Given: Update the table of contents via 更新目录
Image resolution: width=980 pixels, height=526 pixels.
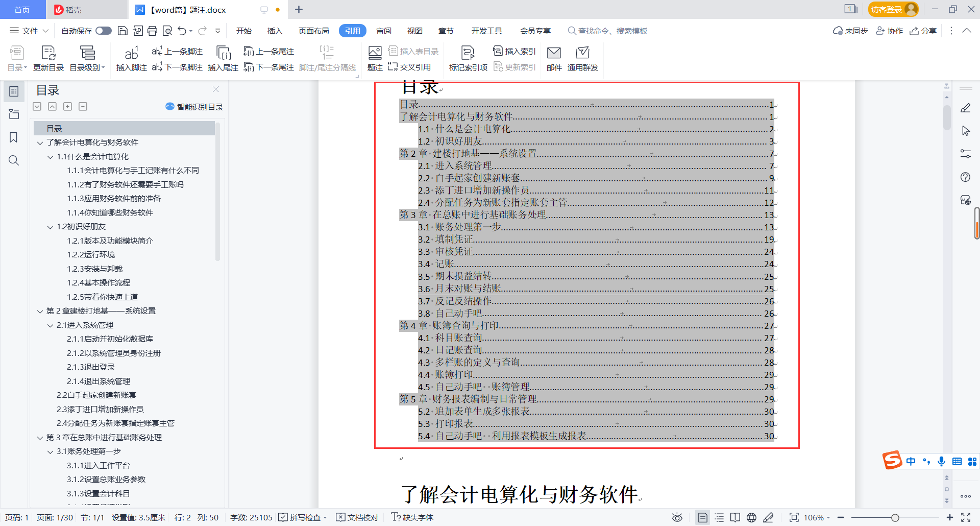Looking at the screenshot, I should (x=48, y=58).
